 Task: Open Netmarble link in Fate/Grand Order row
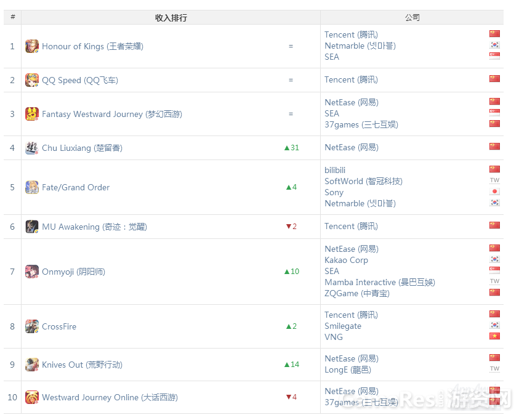click(360, 204)
